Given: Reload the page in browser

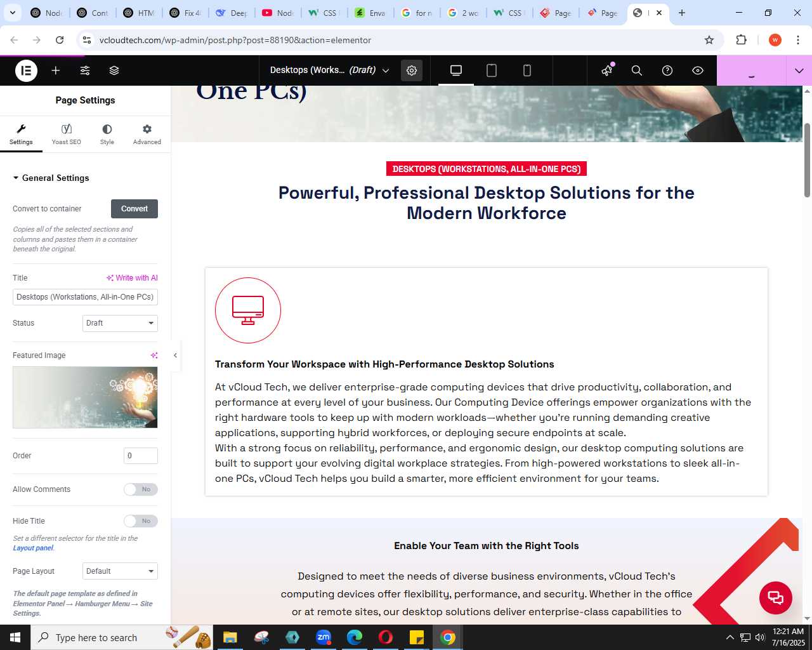Looking at the screenshot, I should 60,40.
